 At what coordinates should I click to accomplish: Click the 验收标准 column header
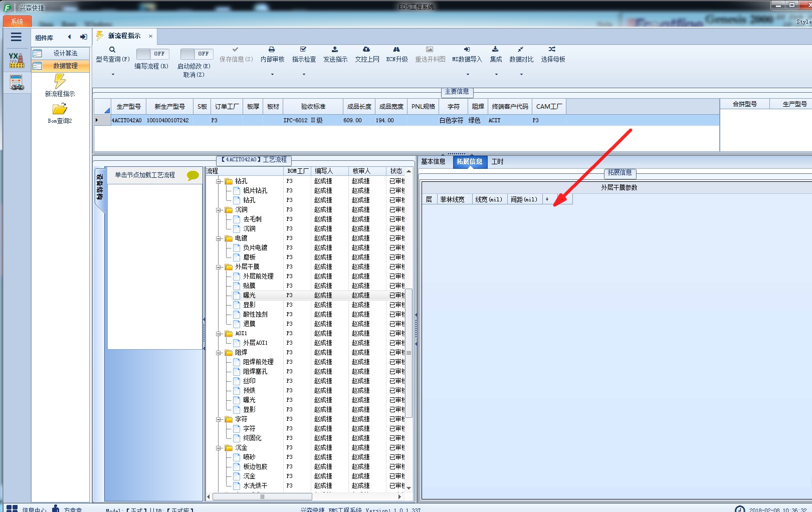coord(313,107)
